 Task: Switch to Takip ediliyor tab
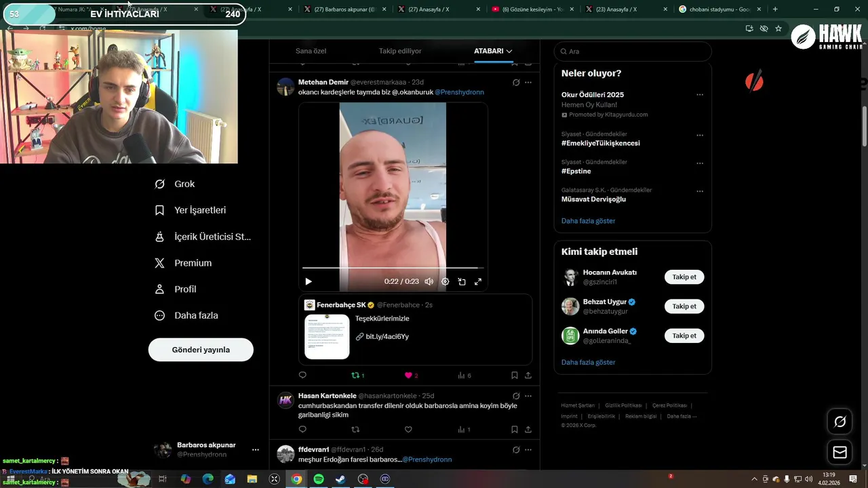tap(400, 51)
